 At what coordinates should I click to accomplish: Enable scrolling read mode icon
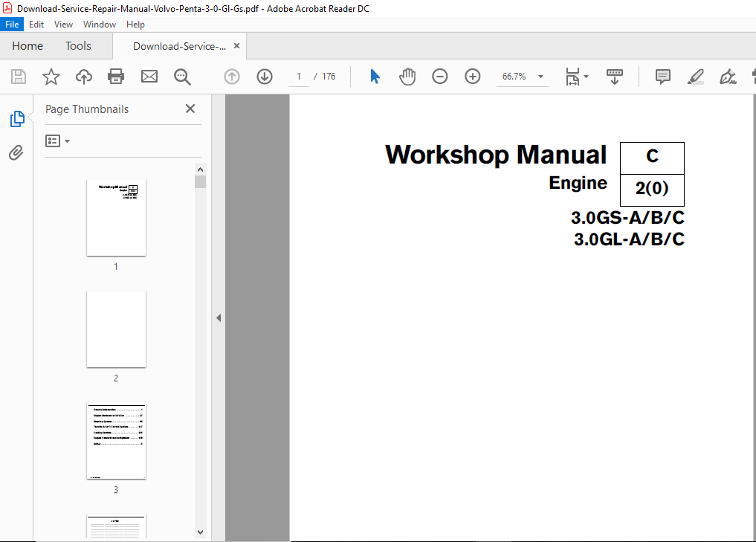pyautogui.click(x=615, y=77)
